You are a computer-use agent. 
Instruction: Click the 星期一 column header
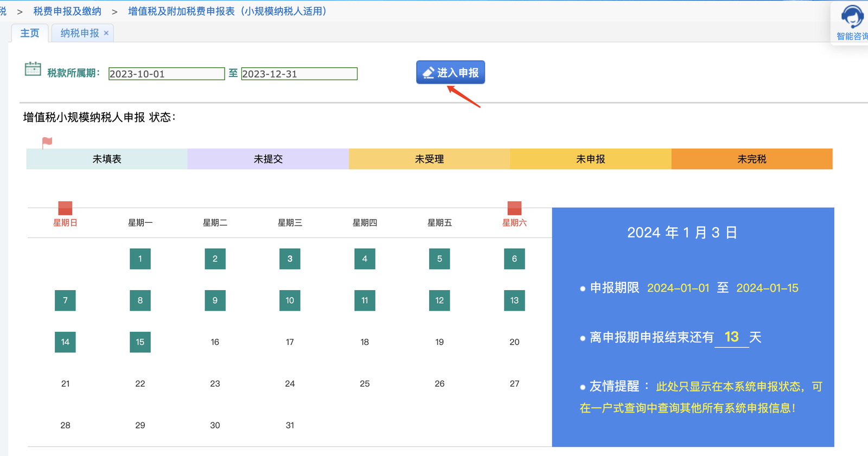point(140,223)
